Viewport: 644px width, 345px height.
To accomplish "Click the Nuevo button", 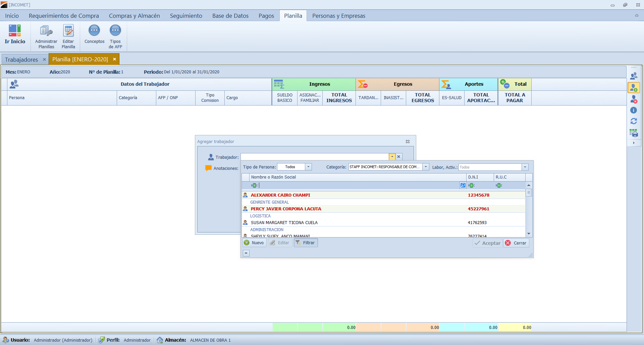I will click(254, 243).
